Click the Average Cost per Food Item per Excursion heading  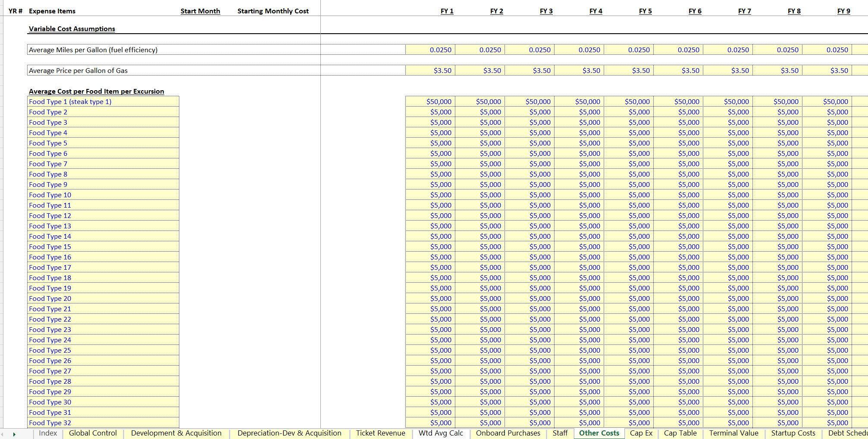(96, 91)
